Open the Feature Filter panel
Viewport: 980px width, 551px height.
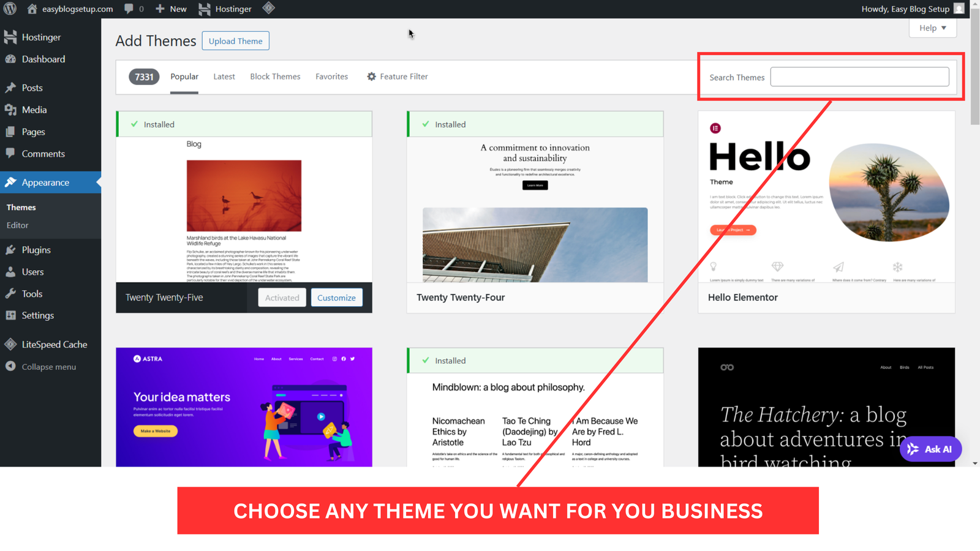397,77
